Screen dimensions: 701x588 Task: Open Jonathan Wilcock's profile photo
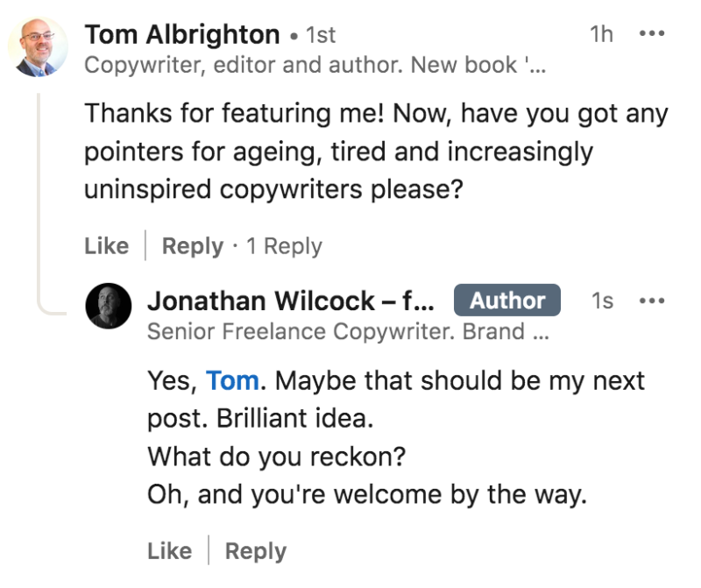click(108, 306)
